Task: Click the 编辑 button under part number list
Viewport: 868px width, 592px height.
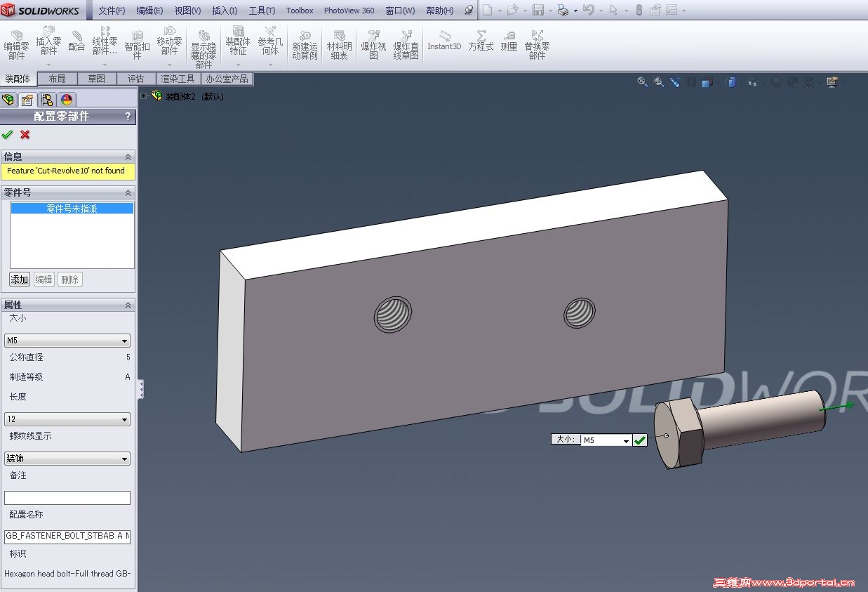Action: [44, 279]
